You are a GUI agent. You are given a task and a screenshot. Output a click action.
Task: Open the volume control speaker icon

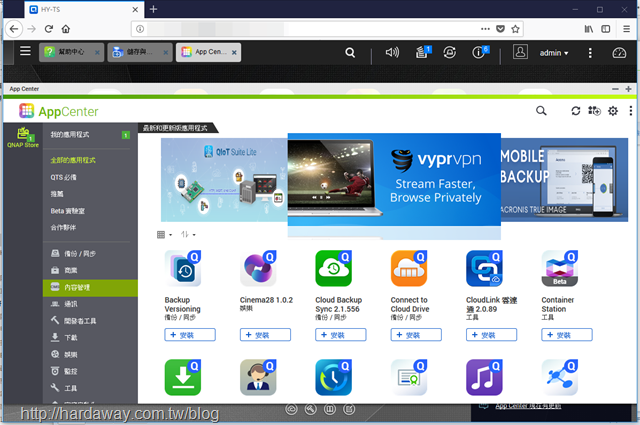(392, 52)
